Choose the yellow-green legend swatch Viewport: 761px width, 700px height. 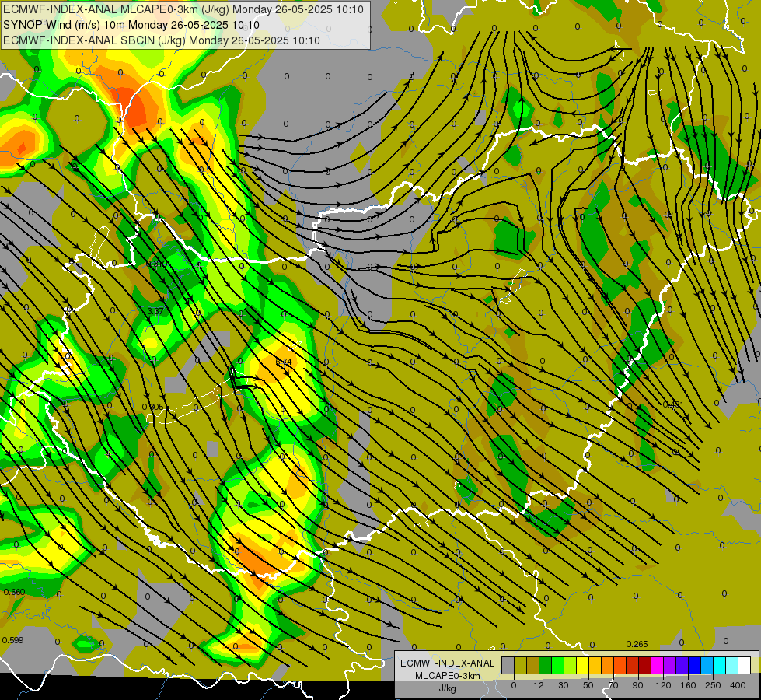571,666
